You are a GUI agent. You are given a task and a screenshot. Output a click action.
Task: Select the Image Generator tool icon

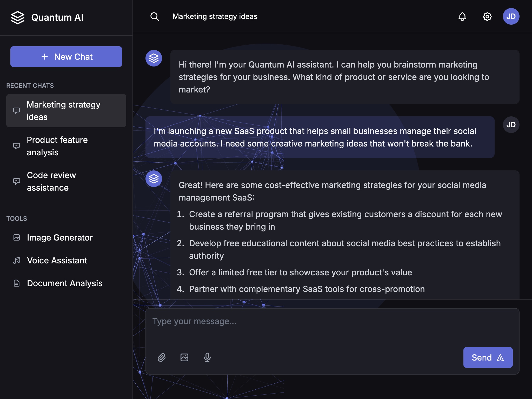(16, 237)
